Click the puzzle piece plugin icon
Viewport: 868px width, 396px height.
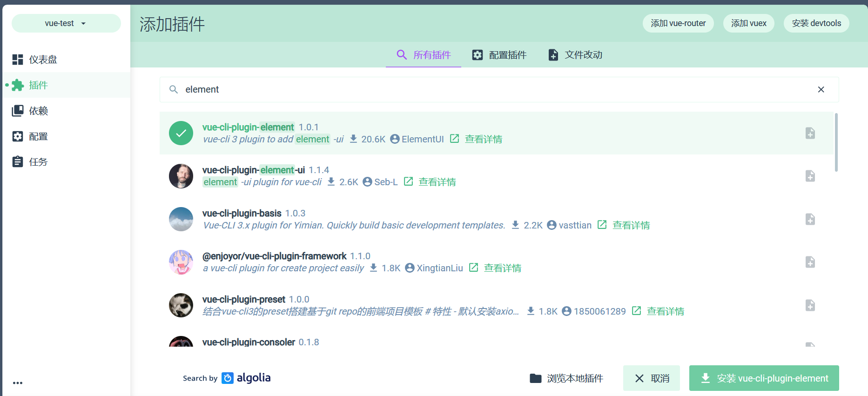tap(18, 85)
